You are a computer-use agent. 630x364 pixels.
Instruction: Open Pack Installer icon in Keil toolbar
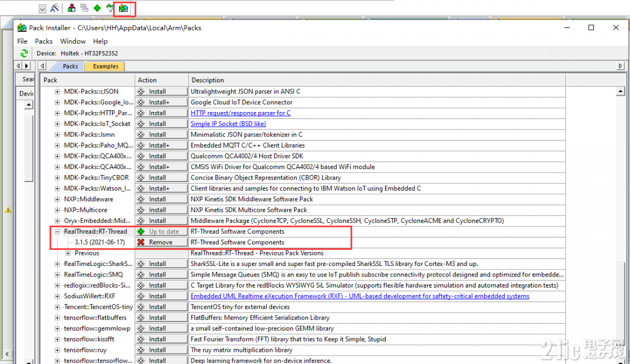123,8
